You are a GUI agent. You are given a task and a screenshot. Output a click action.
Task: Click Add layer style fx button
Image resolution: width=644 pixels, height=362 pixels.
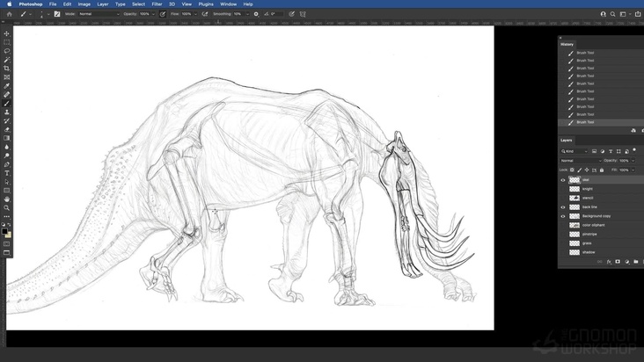(x=609, y=262)
